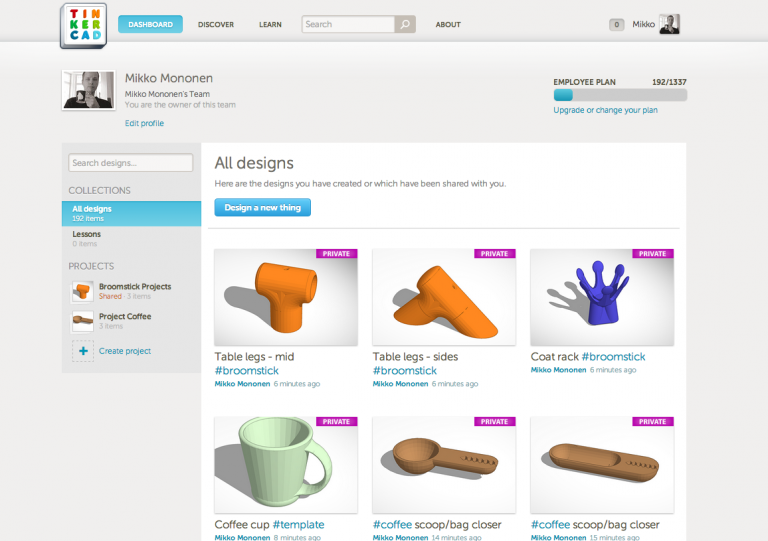Open Broomstick Projects thumbnail icon
This screenshot has height=541, width=768.
click(82, 291)
